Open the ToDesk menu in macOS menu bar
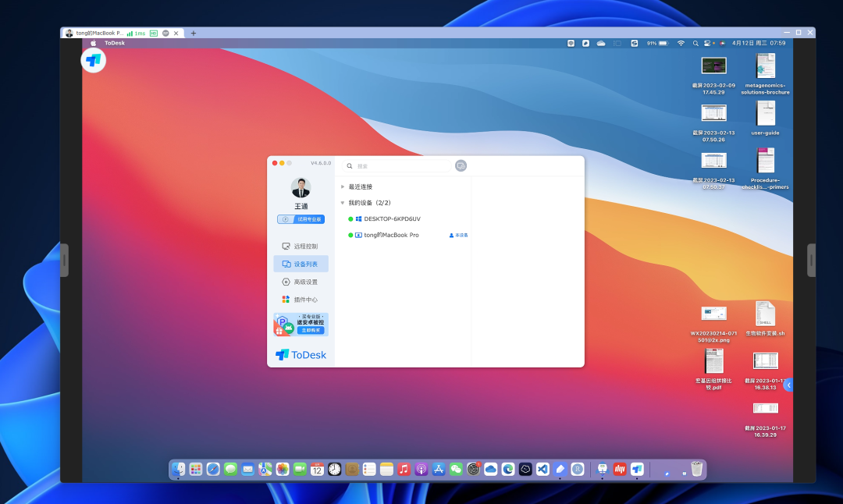843x504 pixels. click(115, 43)
